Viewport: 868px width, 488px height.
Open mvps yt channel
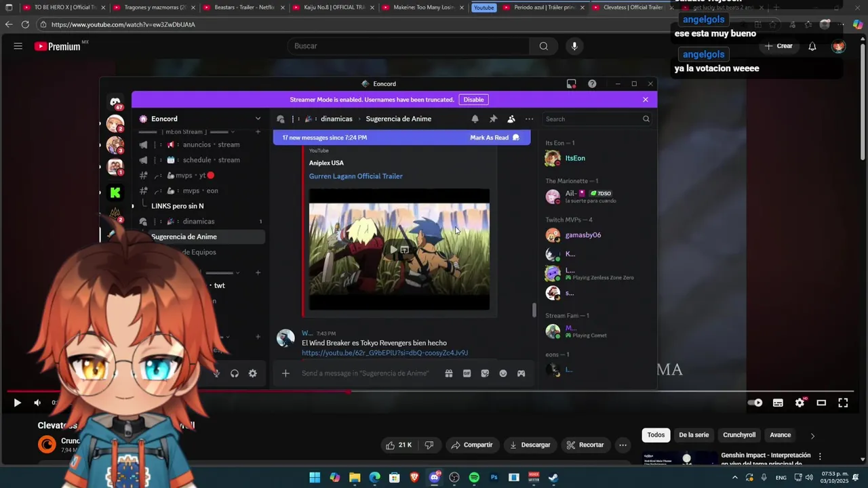(200, 175)
